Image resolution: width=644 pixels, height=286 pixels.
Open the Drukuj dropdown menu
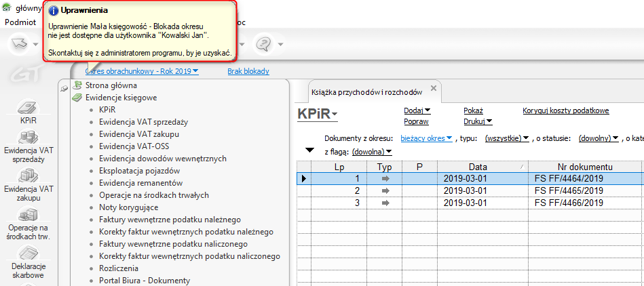(x=478, y=121)
